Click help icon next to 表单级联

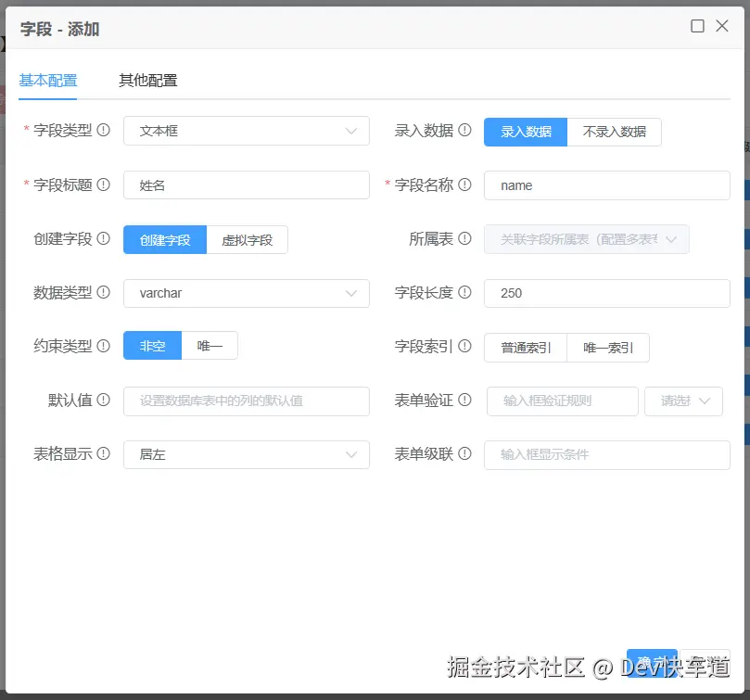[x=464, y=453]
